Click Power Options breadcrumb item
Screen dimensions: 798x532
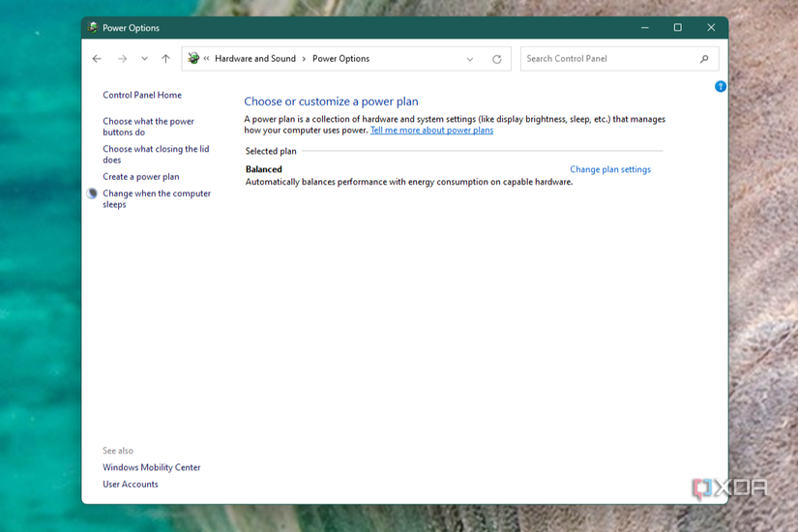click(340, 59)
